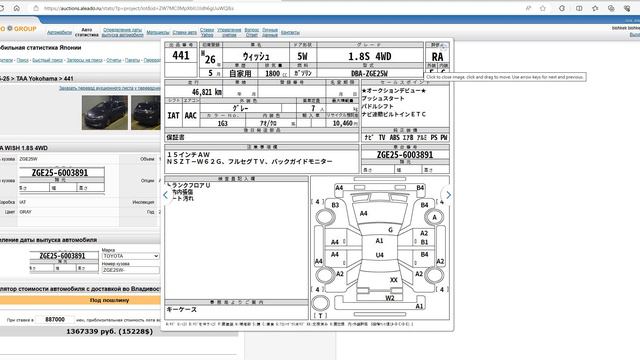Click the Запросы на поиск link

pos(84,60)
